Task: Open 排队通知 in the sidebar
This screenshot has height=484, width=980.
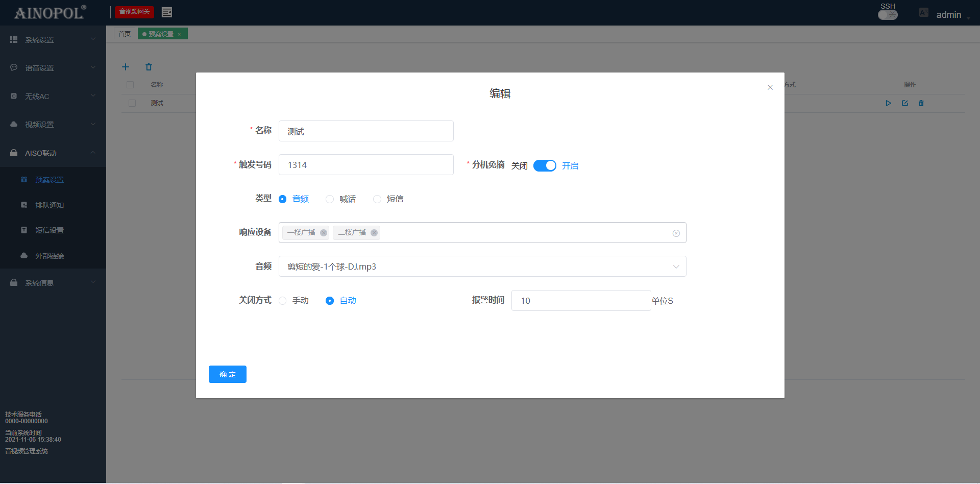Action: 49,205
